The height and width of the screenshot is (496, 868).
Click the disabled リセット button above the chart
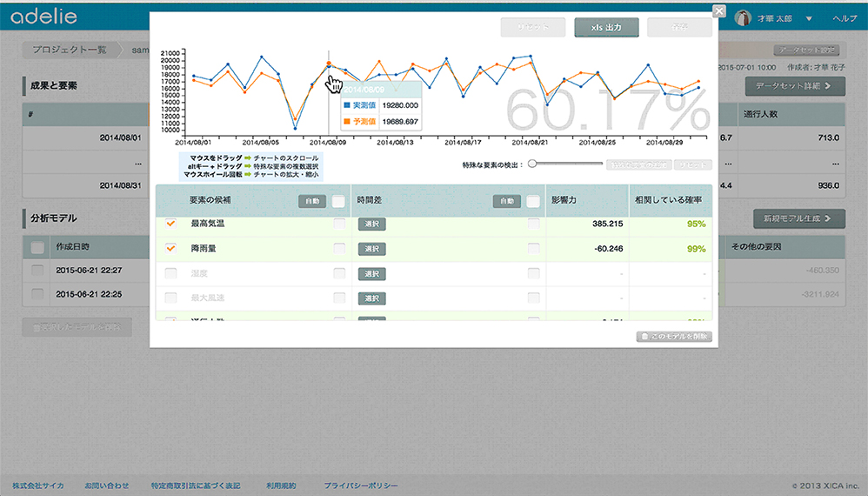point(533,27)
